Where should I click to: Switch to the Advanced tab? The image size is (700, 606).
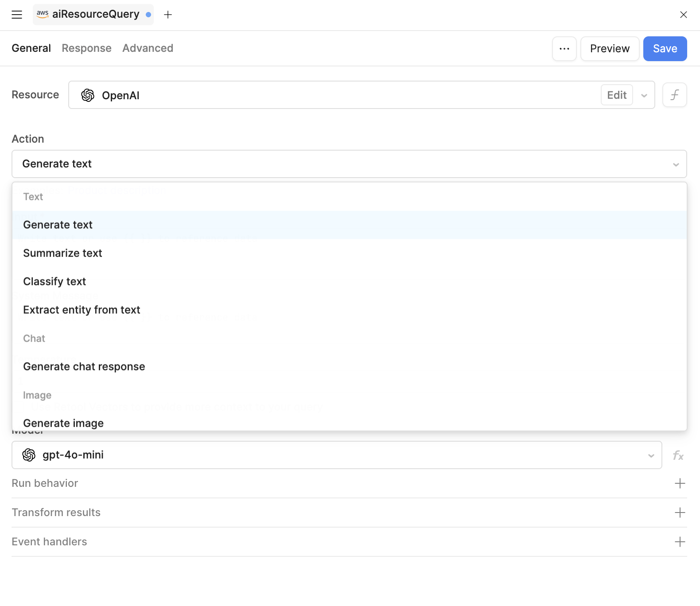click(x=148, y=48)
